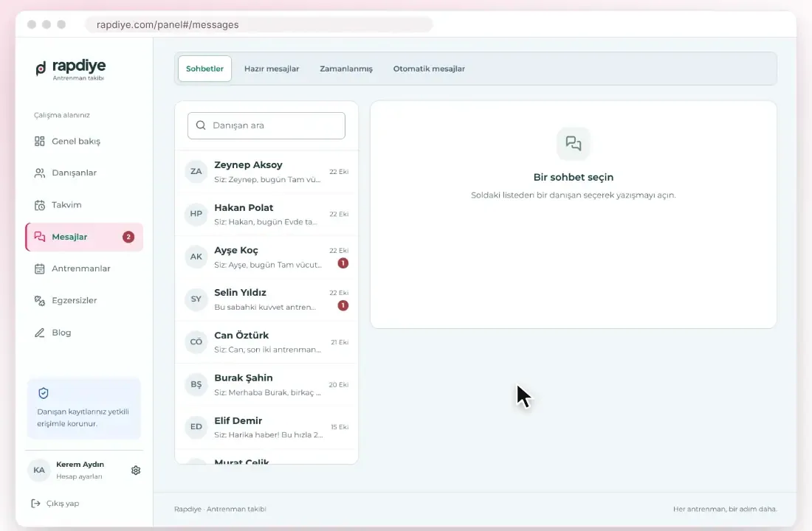Select the Zamanlanmış tab
Screen dimensions: 812x531
[346, 69]
